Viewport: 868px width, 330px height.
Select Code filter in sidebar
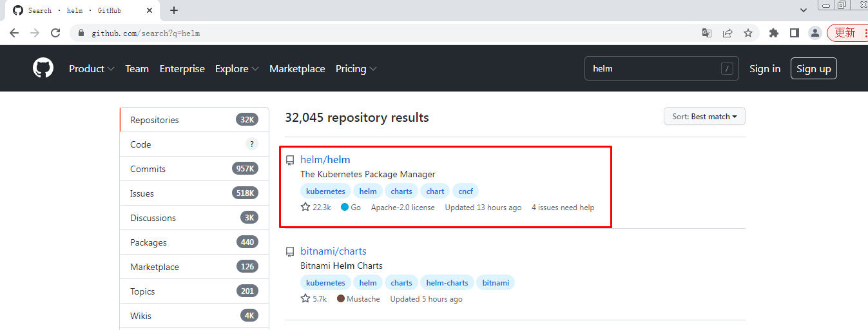194,144
